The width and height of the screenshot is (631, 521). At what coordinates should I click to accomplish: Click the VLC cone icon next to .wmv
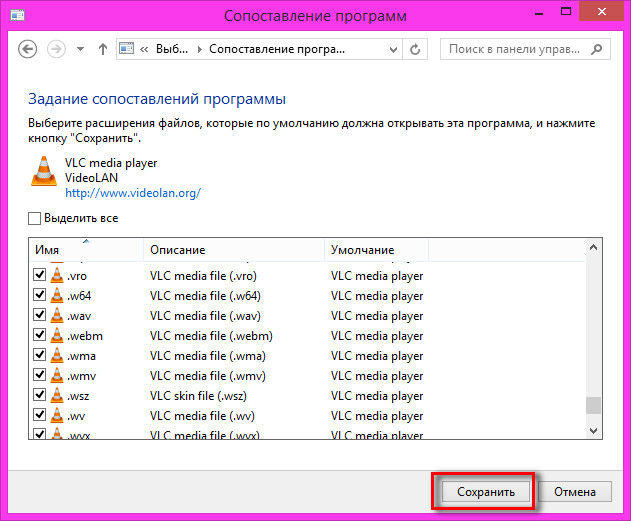point(57,375)
